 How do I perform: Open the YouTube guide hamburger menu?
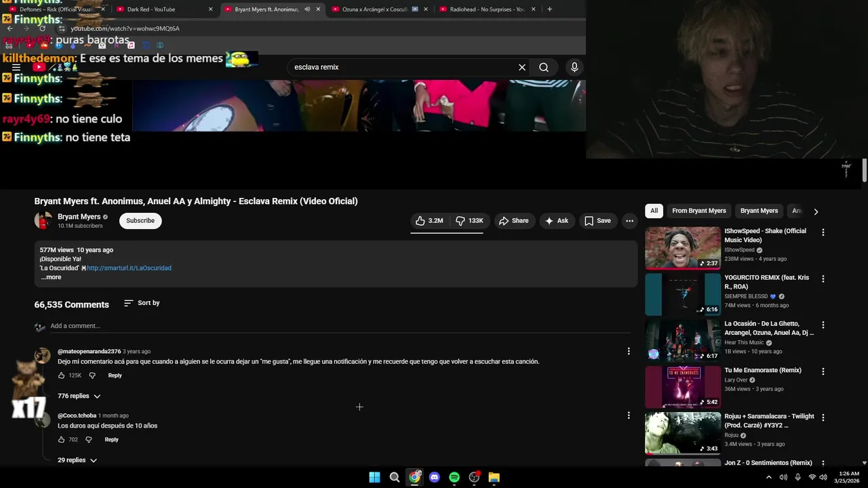[16, 67]
